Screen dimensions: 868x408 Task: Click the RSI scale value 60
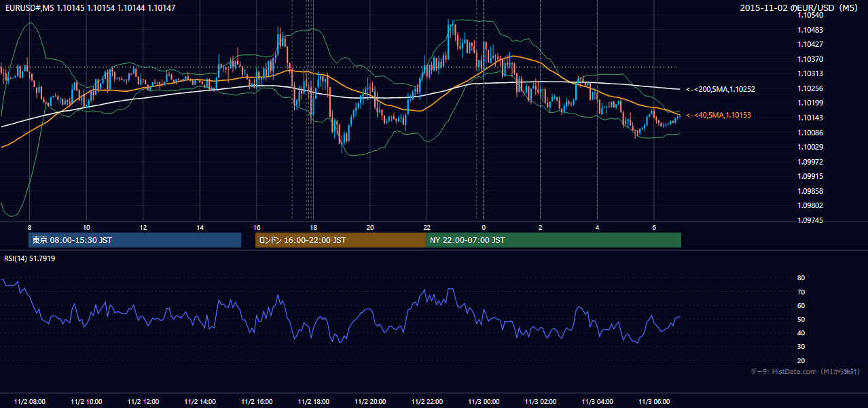coord(801,305)
